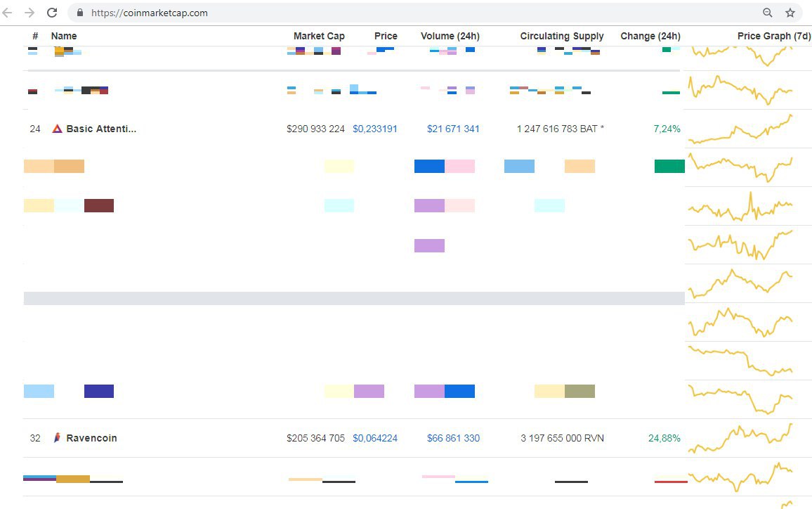Sort the table by Market Cap column
This screenshot has width=812, height=509.
click(319, 36)
